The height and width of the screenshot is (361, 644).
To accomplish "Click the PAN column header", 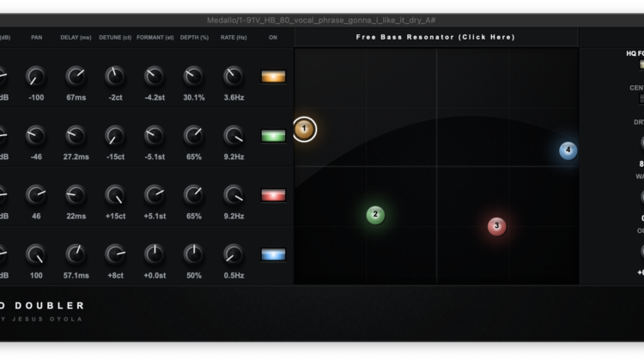I will (36, 38).
